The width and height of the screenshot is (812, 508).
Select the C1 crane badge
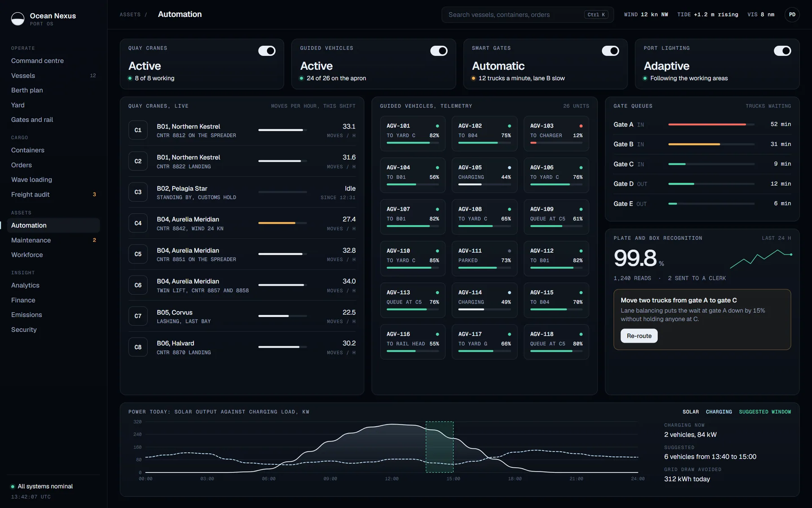click(138, 130)
